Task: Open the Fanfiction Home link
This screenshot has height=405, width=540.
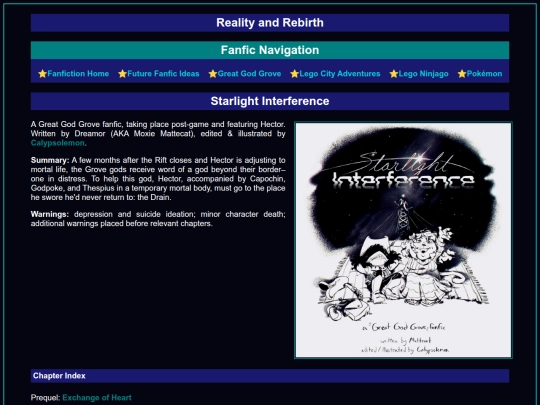Action: pyautogui.click(x=78, y=74)
